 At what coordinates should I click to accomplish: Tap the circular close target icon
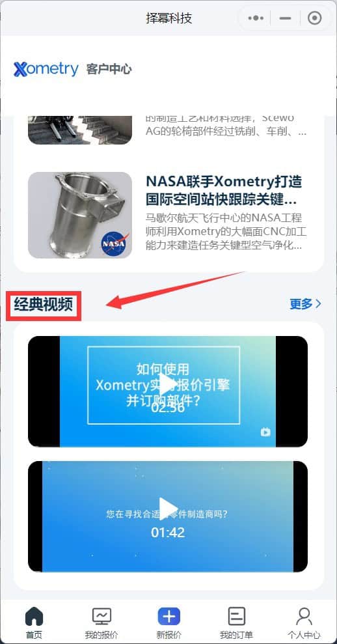click(315, 18)
